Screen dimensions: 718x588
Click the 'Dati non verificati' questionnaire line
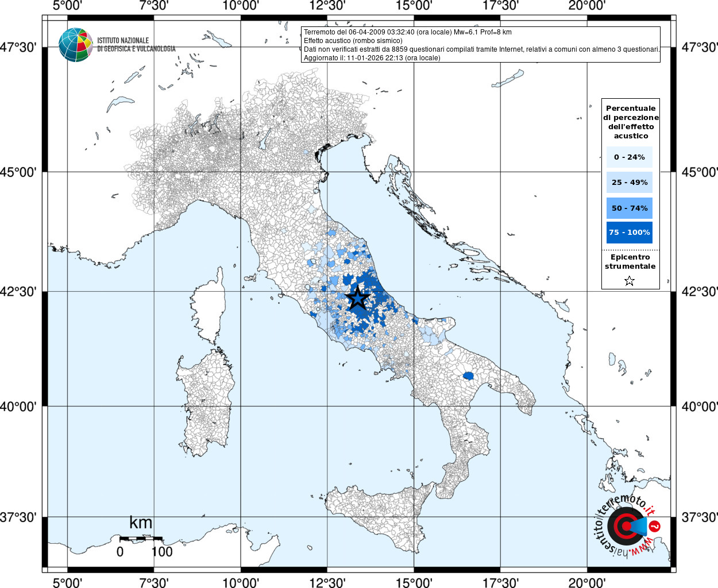click(481, 49)
